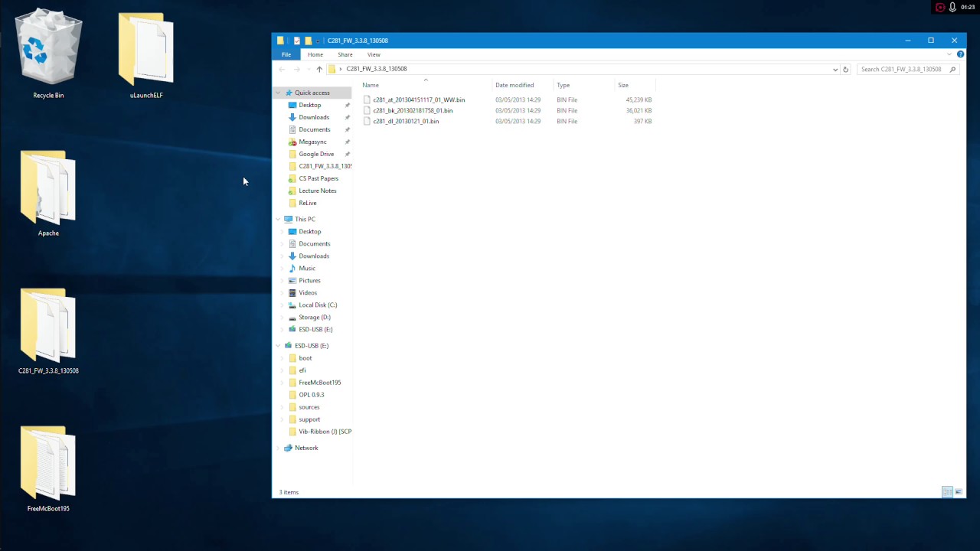The width and height of the screenshot is (980, 551).
Task: Switch to the Share ribbon tab
Action: pyautogui.click(x=345, y=54)
